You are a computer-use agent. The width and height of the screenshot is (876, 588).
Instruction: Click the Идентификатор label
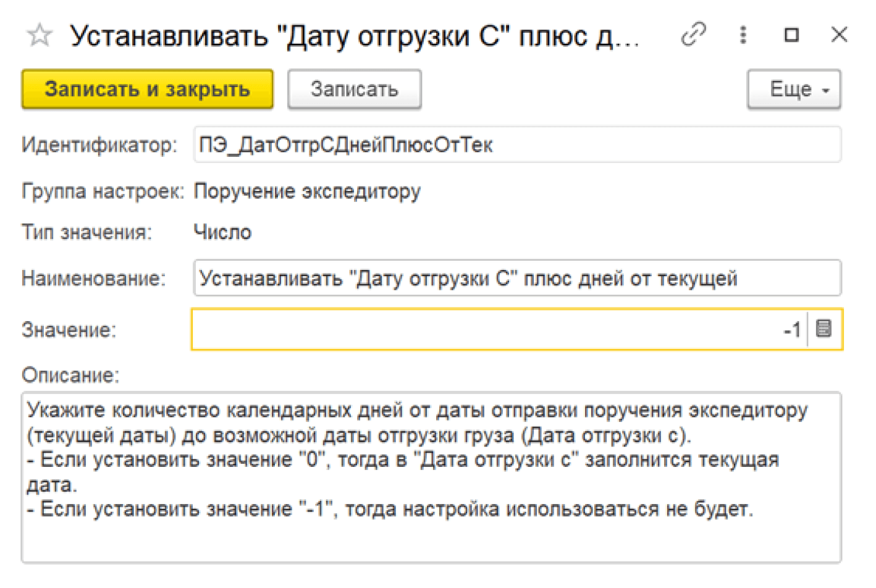point(99,145)
